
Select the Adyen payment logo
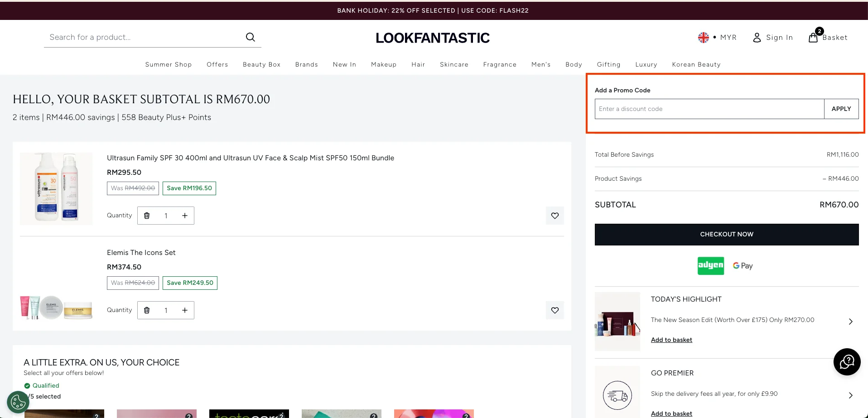tap(710, 266)
